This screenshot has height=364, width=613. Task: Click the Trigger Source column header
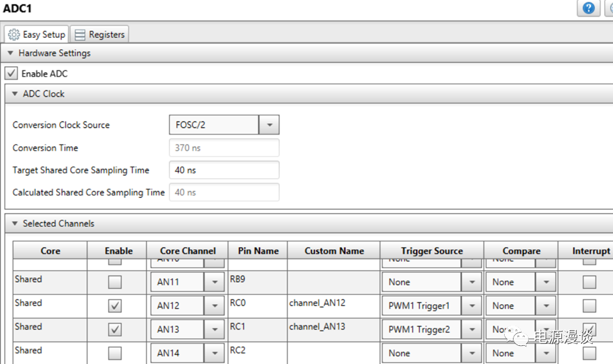pyautogui.click(x=431, y=251)
